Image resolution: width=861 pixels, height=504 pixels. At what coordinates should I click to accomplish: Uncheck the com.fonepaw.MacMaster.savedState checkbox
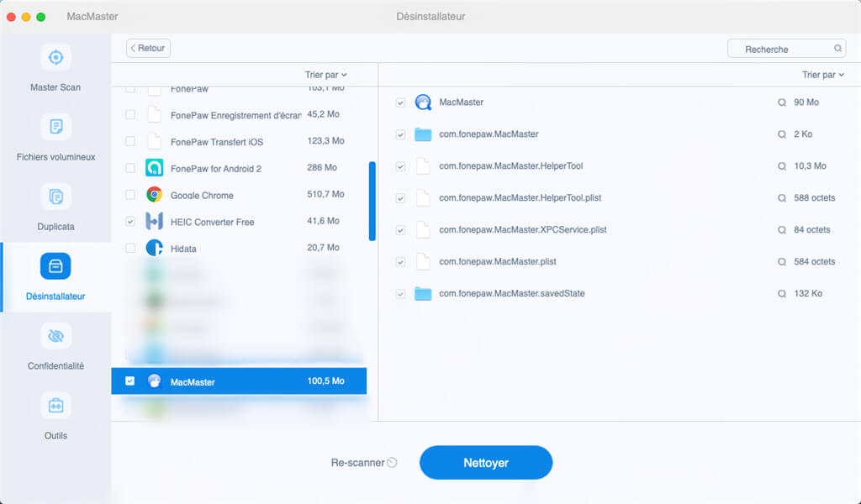(x=400, y=294)
